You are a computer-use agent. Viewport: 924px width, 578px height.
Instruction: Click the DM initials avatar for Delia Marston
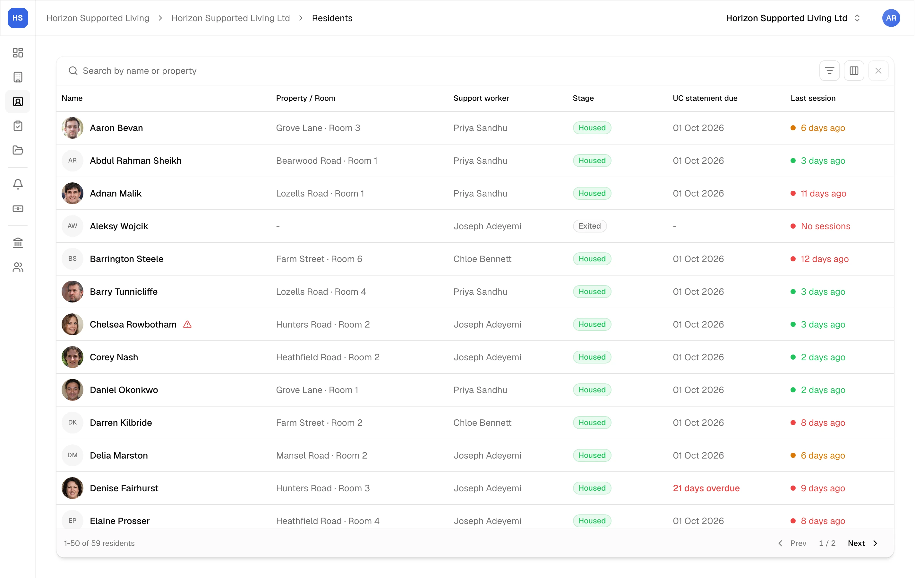(x=73, y=455)
